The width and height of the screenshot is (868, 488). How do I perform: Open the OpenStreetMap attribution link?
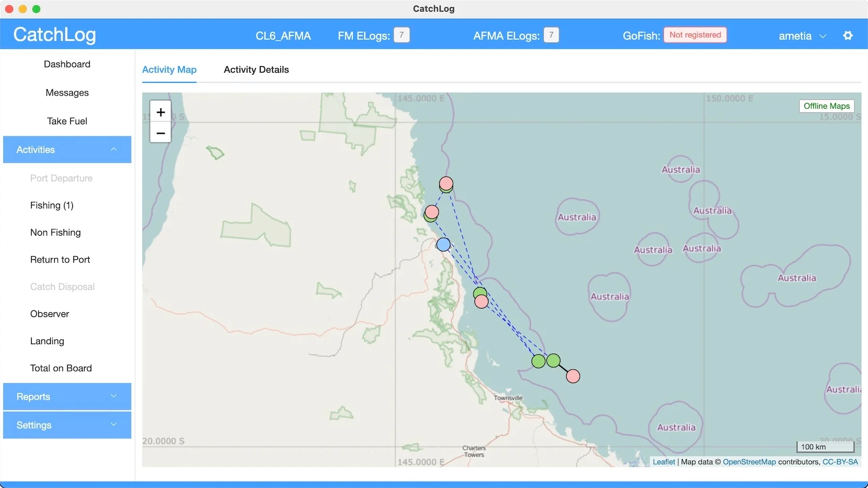[749, 462]
